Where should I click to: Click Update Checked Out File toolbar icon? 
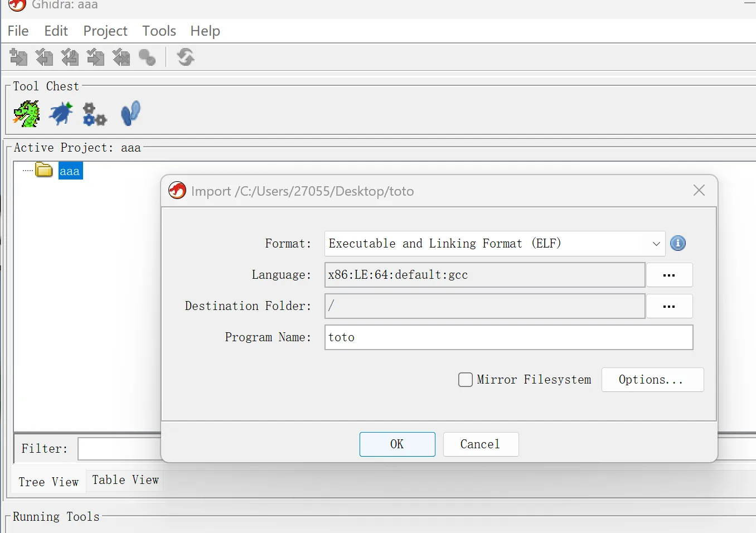(x=70, y=57)
